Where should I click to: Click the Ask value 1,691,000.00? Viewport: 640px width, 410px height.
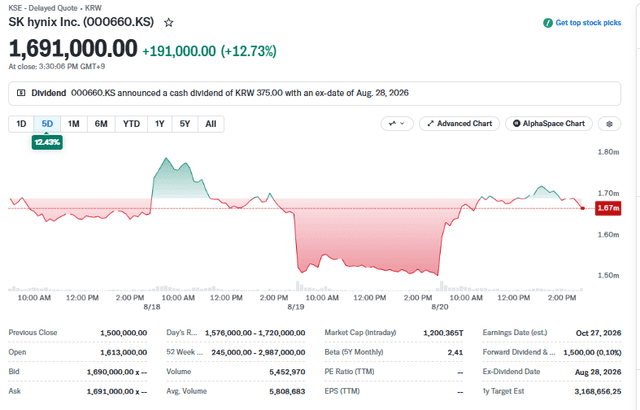(x=117, y=392)
